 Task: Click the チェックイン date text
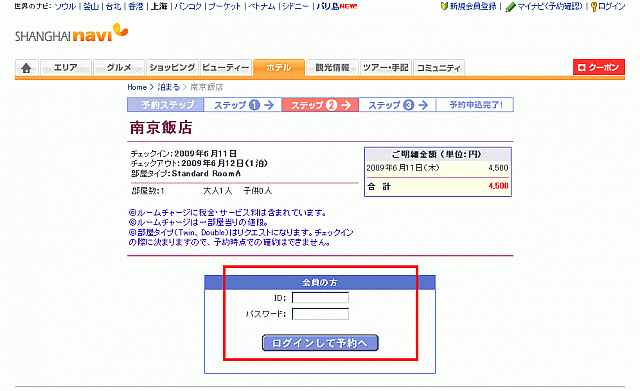coord(184,154)
